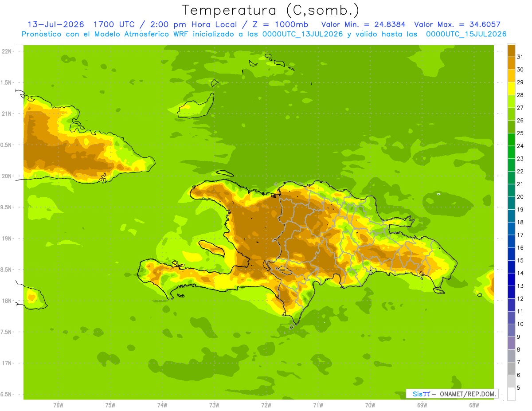Click the 'Valor Max. = 34.6057' value
Screen dimensions: 532x411
click(x=457, y=24)
